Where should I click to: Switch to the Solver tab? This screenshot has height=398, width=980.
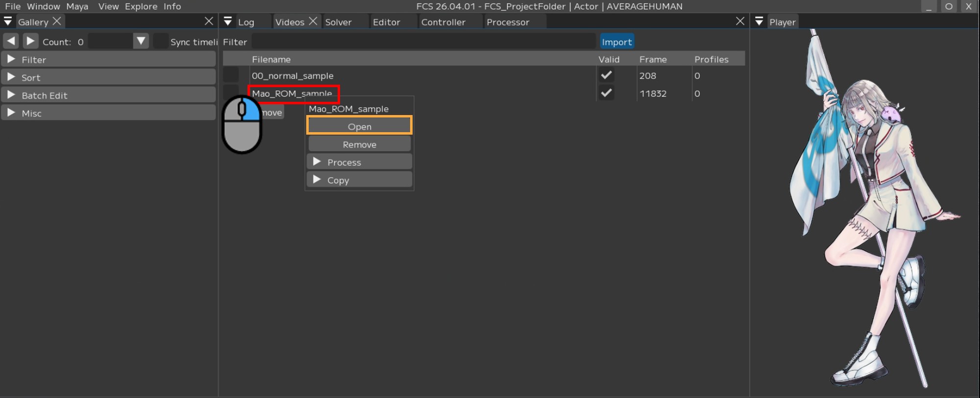[x=338, y=22]
